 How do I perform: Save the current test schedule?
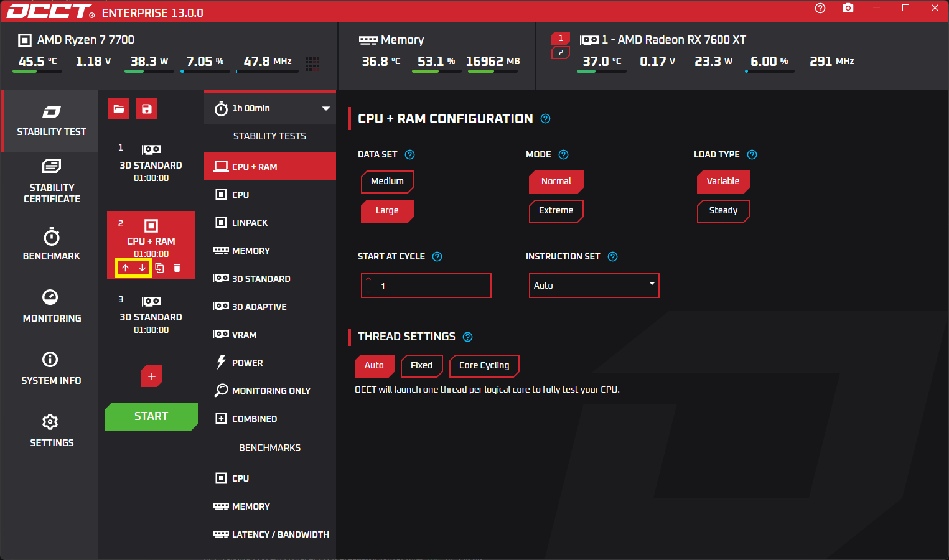(147, 109)
